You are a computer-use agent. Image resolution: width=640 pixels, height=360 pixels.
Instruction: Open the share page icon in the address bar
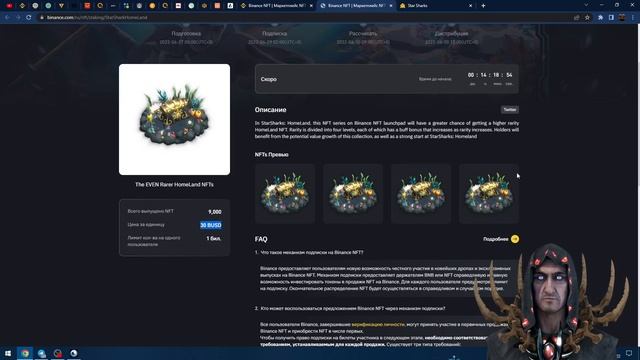(x=577, y=18)
